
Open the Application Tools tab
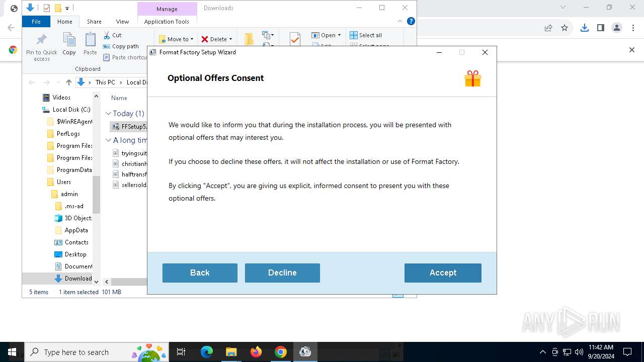(x=167, y=22)
